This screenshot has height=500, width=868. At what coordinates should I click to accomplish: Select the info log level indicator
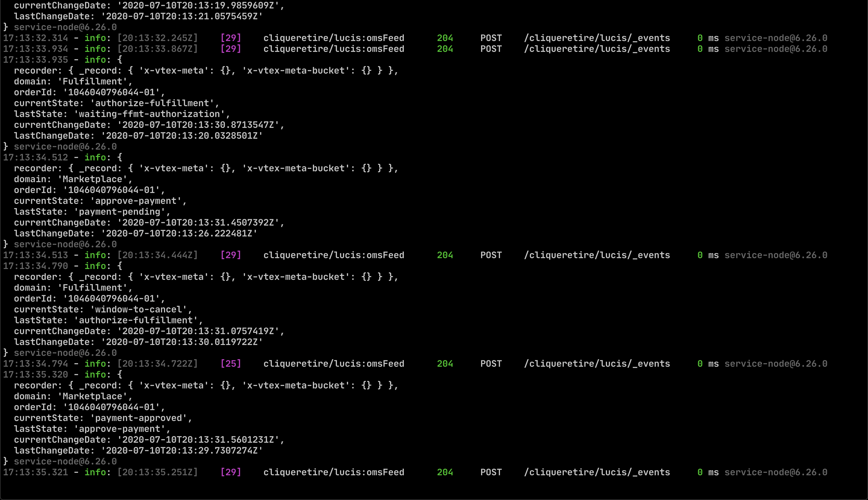pyautogui.click(x=98, y=38)
